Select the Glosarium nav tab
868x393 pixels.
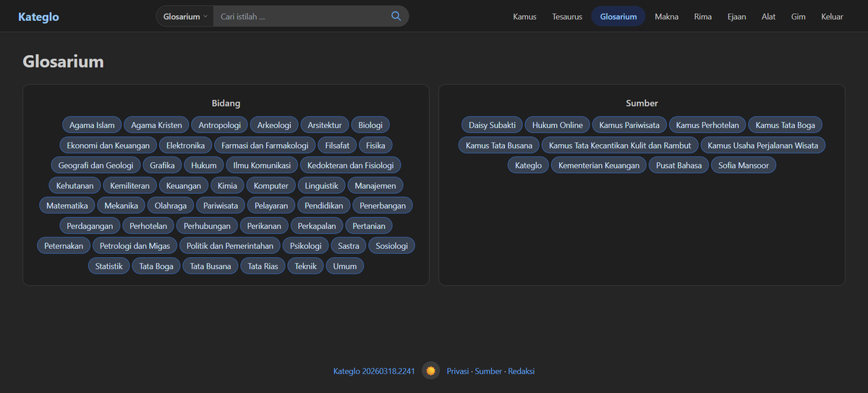(x=618, y=16)
